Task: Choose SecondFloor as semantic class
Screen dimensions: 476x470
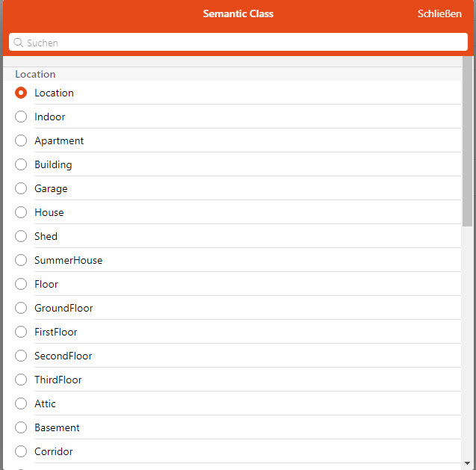Action: click(21, 356)
